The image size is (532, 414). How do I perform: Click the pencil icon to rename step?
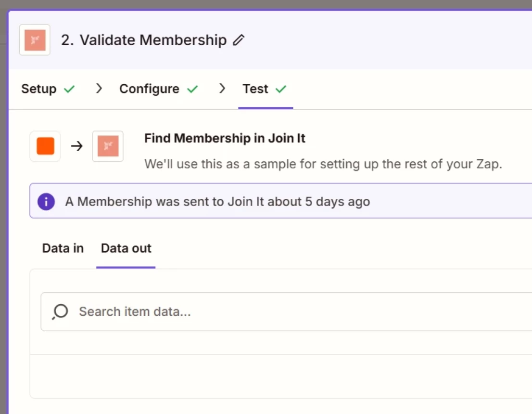coord(239,40)
